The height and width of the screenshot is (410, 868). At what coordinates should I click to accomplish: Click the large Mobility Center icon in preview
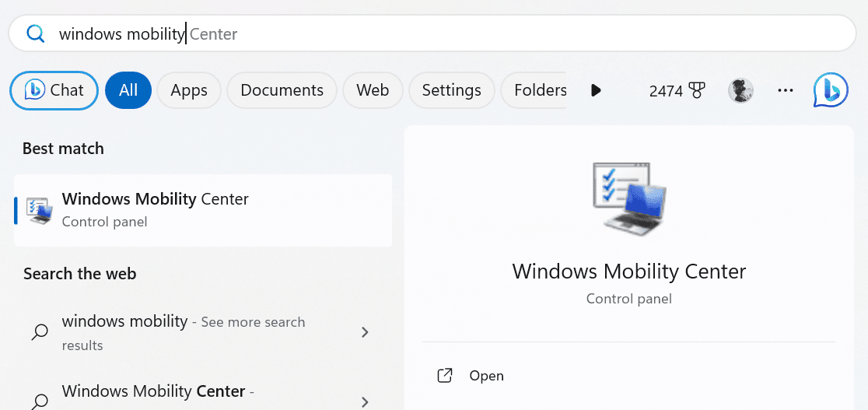coord(629,199)
